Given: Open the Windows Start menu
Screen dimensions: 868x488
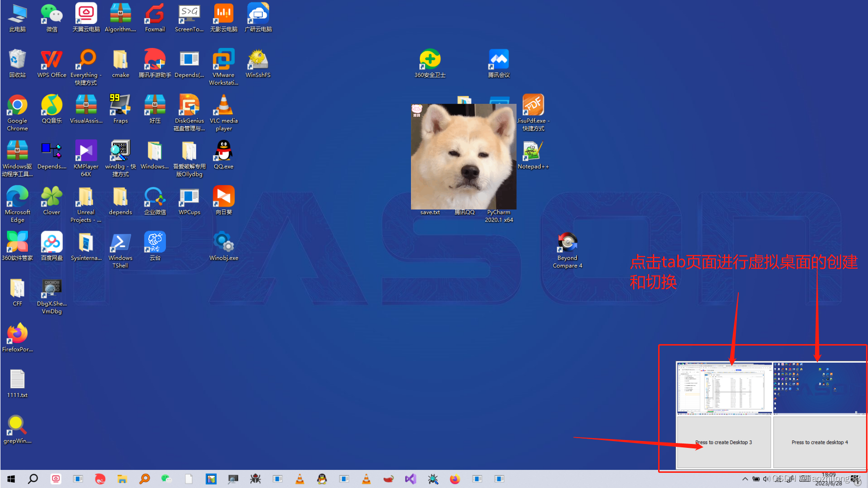Looking at the screenshot, I should 10,479.
